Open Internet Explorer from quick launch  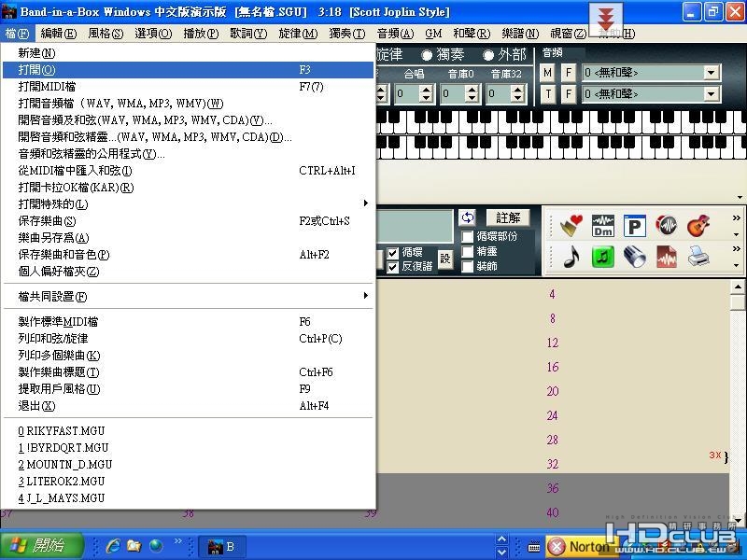(112, 546)
